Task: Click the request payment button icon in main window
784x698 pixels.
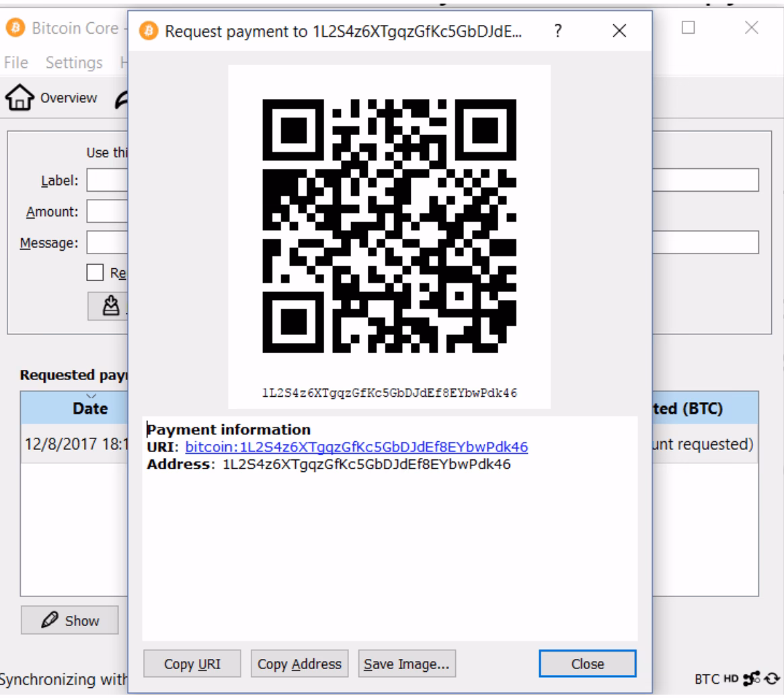Action: tap(111, 305)
